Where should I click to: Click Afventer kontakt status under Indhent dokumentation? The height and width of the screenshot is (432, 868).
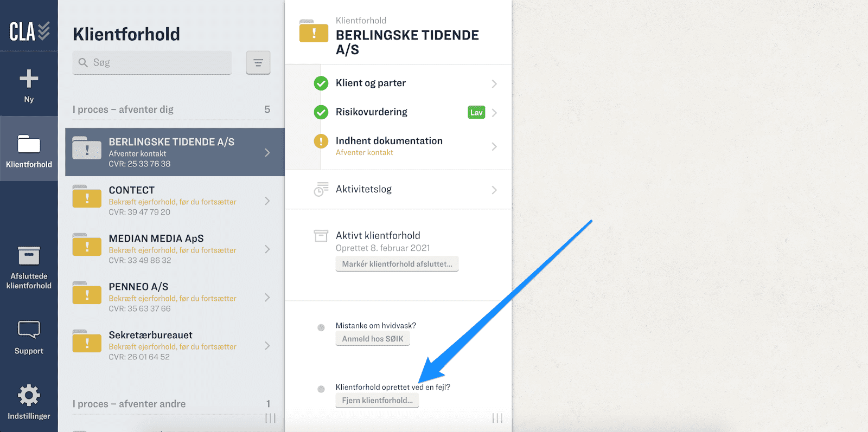click(x=365, y=152)
